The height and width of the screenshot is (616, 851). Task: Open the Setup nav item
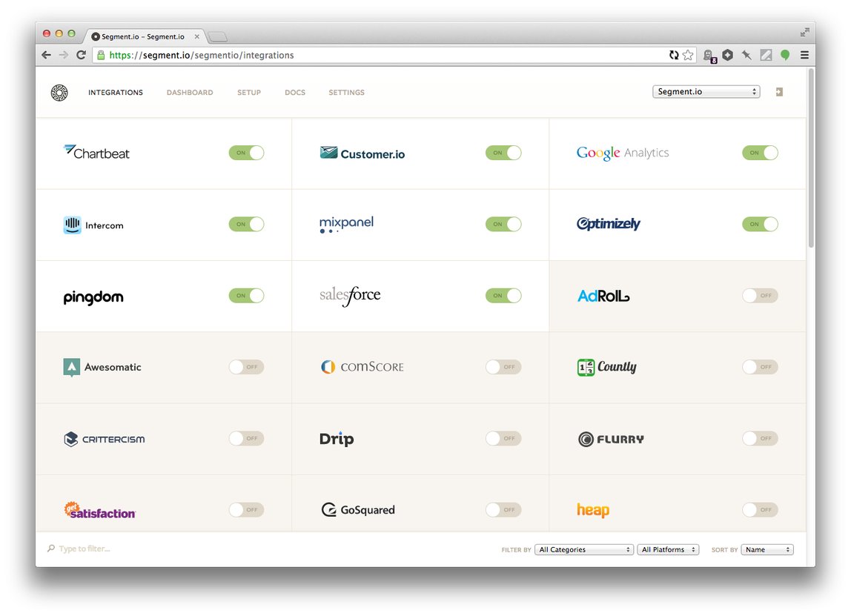click(249, 93)
